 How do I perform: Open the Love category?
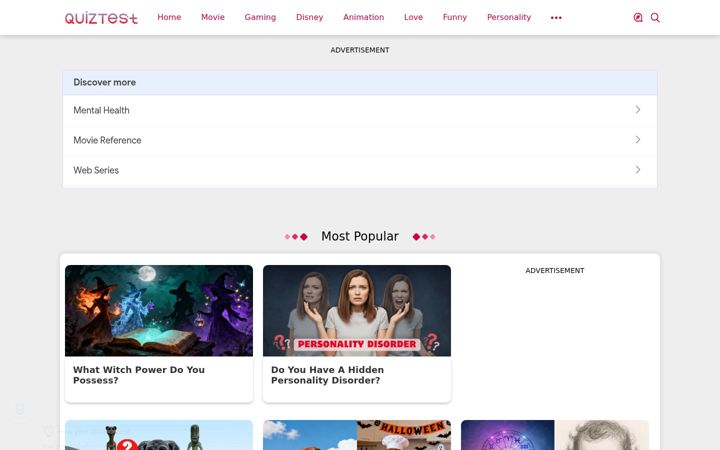pos(413,17)
